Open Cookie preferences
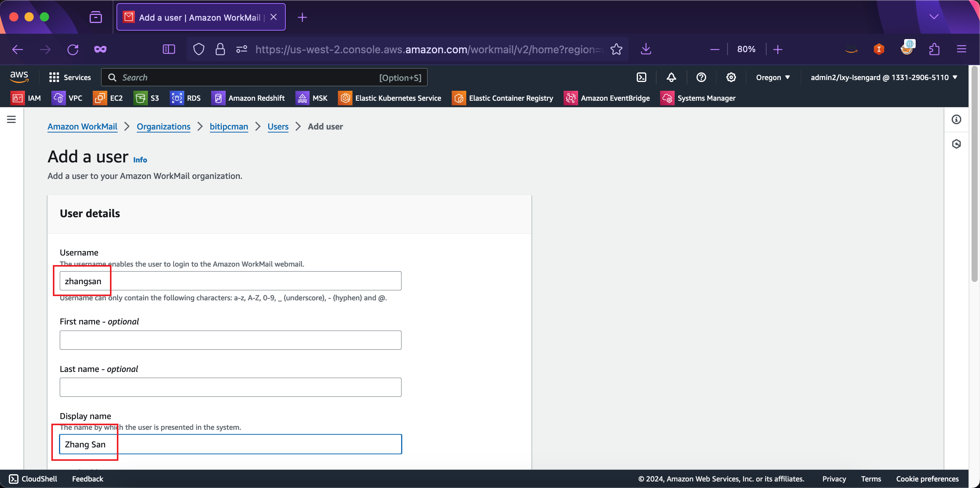Screen dimensions: 980x488 [928, 479]
